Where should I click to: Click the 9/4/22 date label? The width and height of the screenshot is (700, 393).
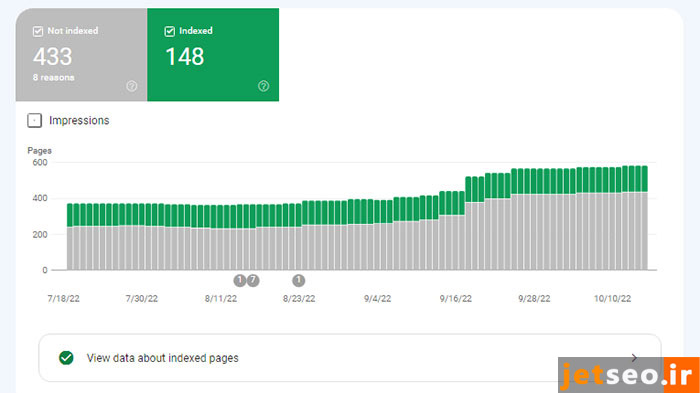(x=377, y=299)
